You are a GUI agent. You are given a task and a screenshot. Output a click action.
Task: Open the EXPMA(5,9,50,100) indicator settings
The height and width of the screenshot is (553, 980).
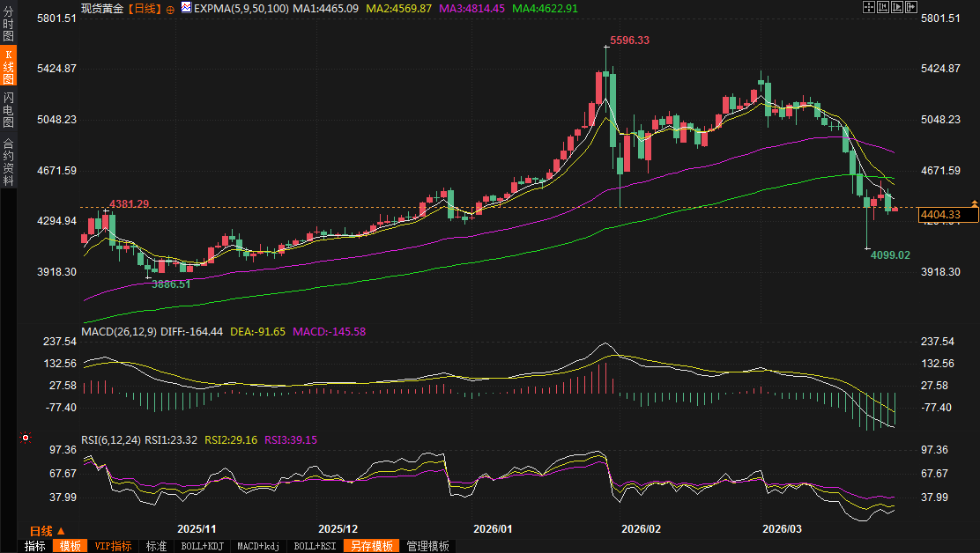(241, 8)
